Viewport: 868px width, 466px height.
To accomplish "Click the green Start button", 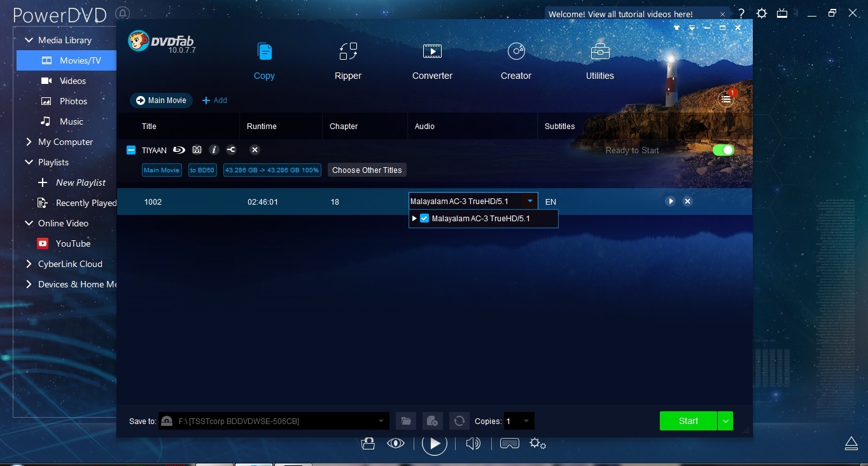I will pos(688,421).
